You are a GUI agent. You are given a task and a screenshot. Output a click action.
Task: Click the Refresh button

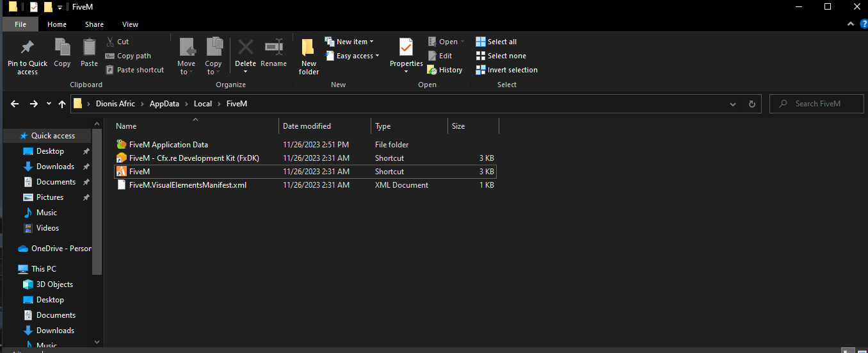(x=751, y=104)
